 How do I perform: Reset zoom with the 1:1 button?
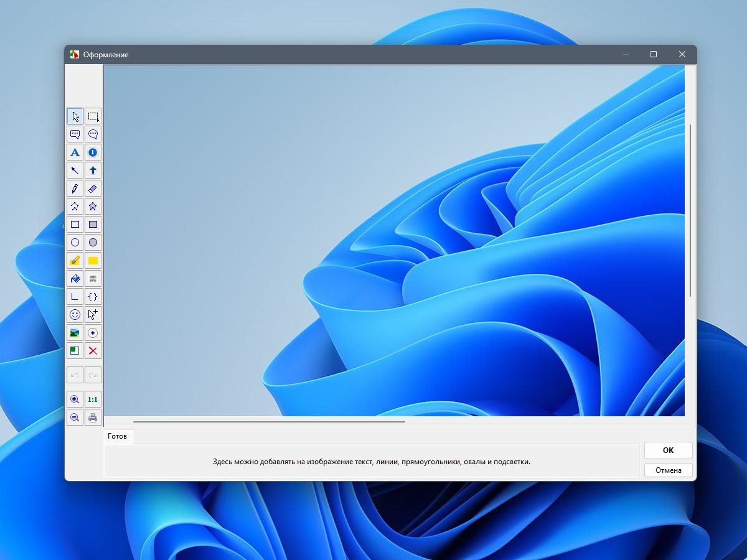pos(93,399)
